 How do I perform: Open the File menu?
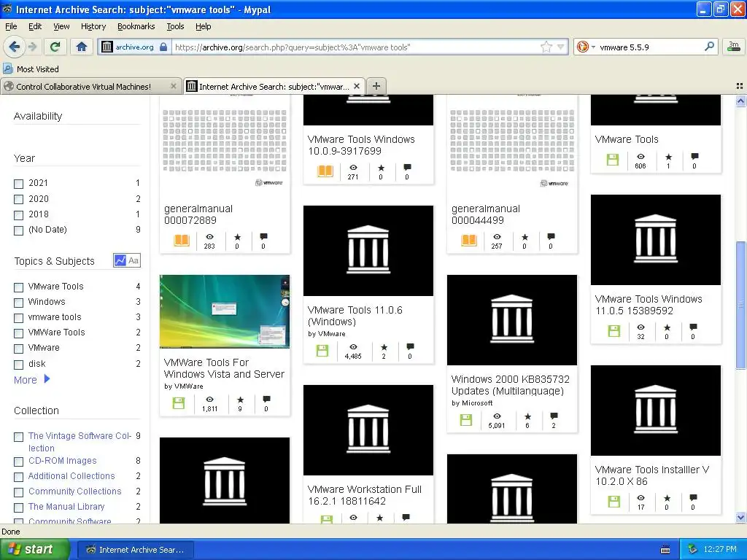(x=11, y=26)
